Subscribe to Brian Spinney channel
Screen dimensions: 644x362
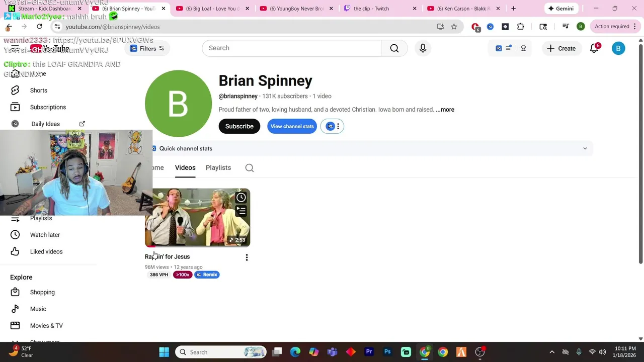pyautogui.click(x=239, y=126)
